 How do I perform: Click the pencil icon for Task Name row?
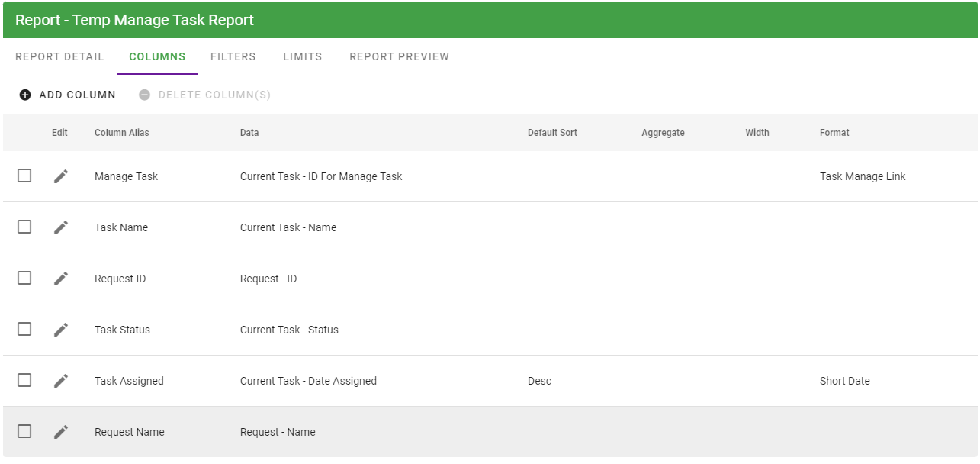pos(61,227)
